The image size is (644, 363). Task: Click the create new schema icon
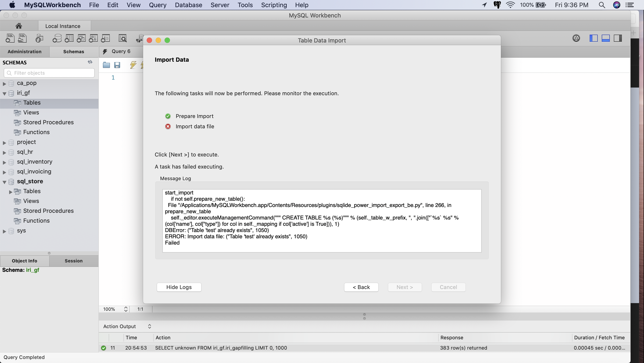[57, 38]
